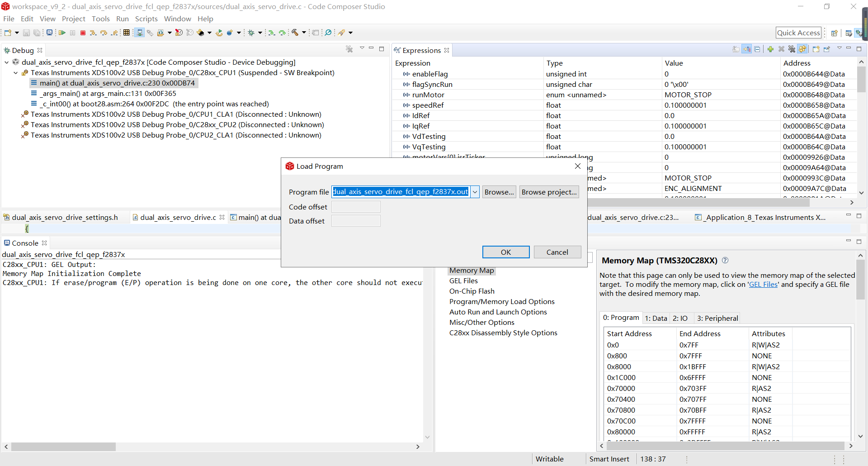Click the Memory Map panel vertical scrollbar thumb
868x466 pixels.
860,280
